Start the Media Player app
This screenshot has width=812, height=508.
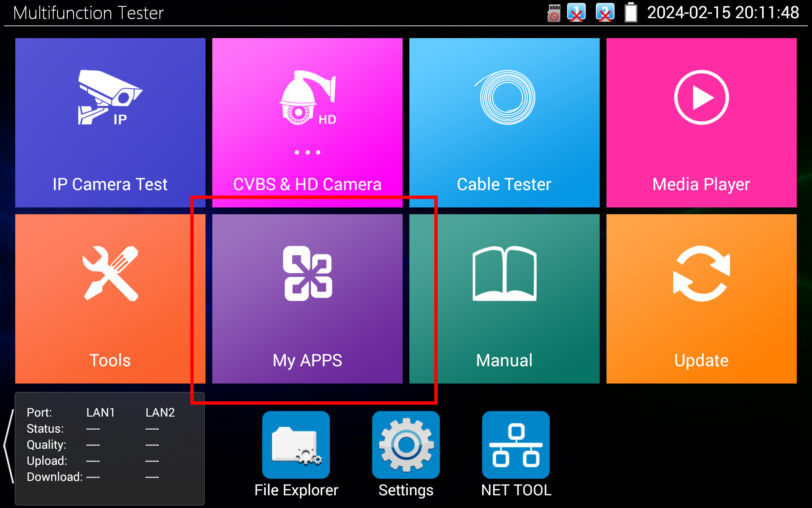(x=701, y=122)
